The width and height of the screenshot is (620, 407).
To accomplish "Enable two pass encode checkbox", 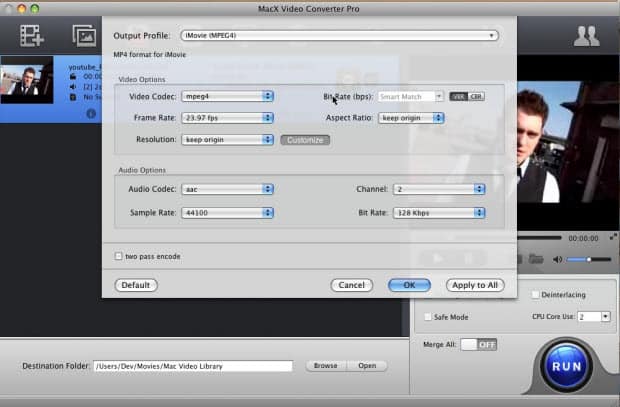I will point(118,256).
